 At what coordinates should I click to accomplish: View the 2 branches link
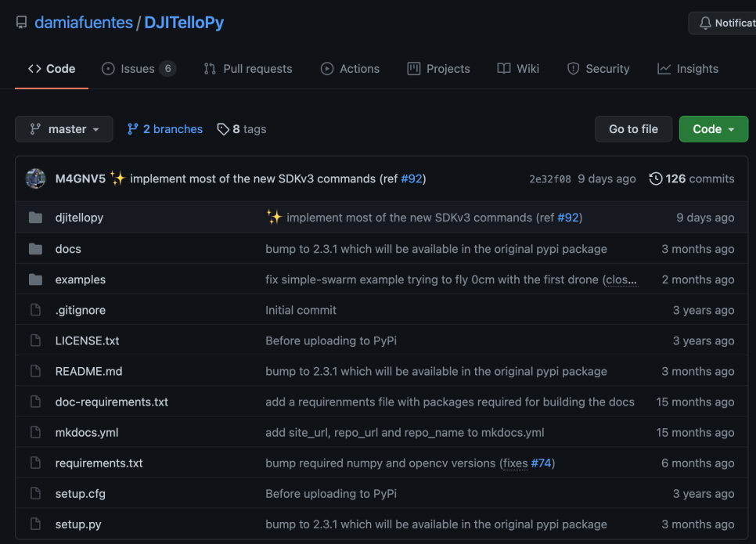click(165, 129)
